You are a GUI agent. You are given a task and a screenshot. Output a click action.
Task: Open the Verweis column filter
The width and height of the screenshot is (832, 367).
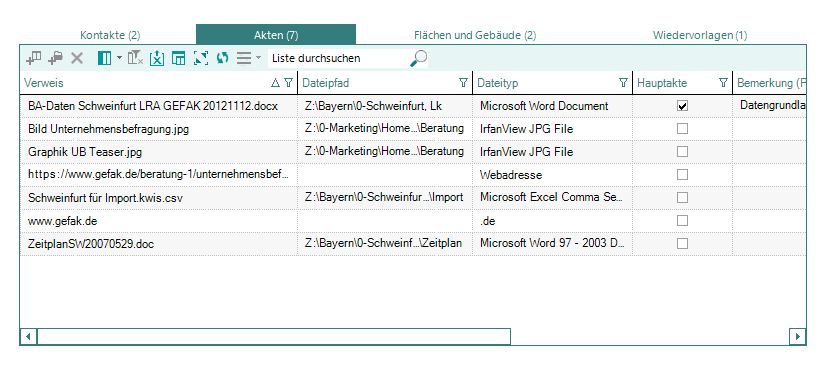point(288,83)
